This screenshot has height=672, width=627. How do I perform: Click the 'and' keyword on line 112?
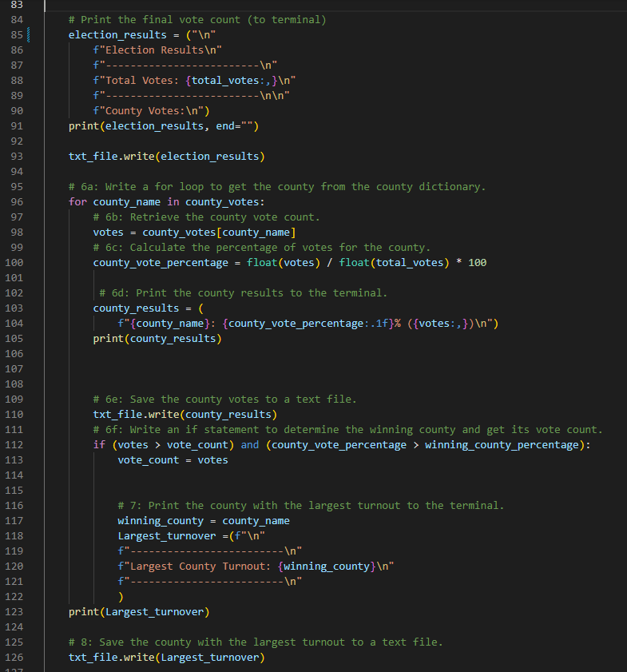(250, 445)
